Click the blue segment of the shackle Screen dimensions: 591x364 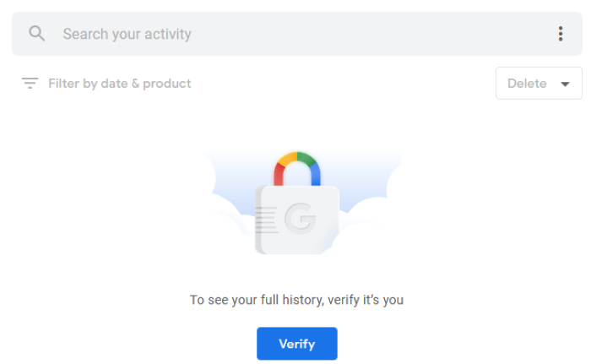316,175
